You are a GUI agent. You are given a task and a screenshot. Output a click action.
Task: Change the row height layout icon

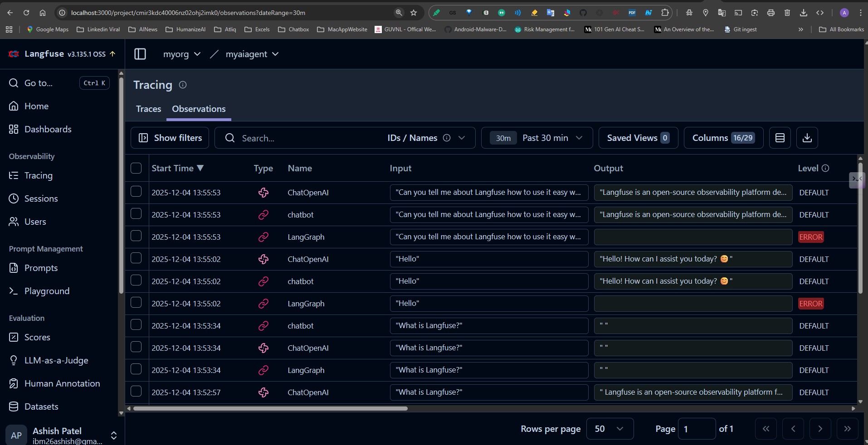(x=780, y=138)
